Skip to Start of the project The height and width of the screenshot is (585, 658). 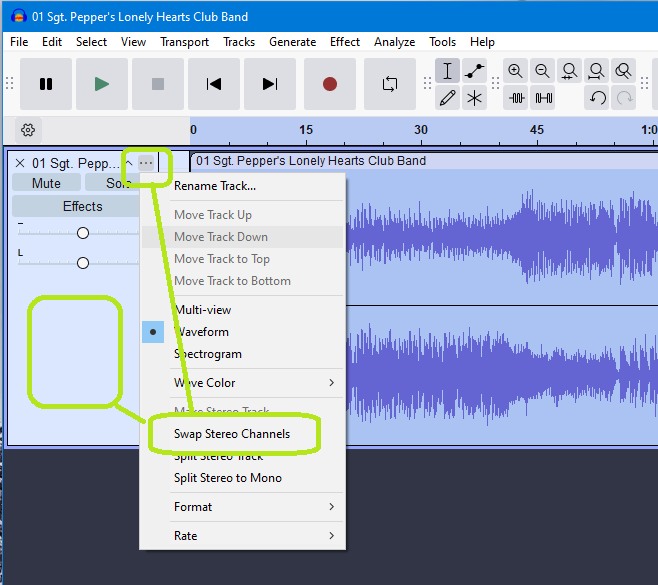point(214,84)
